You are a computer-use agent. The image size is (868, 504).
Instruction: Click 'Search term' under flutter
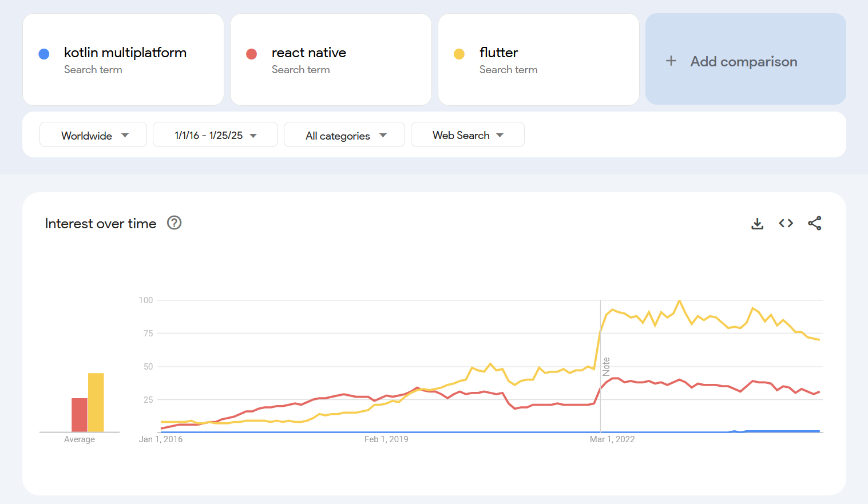(509, 69)
